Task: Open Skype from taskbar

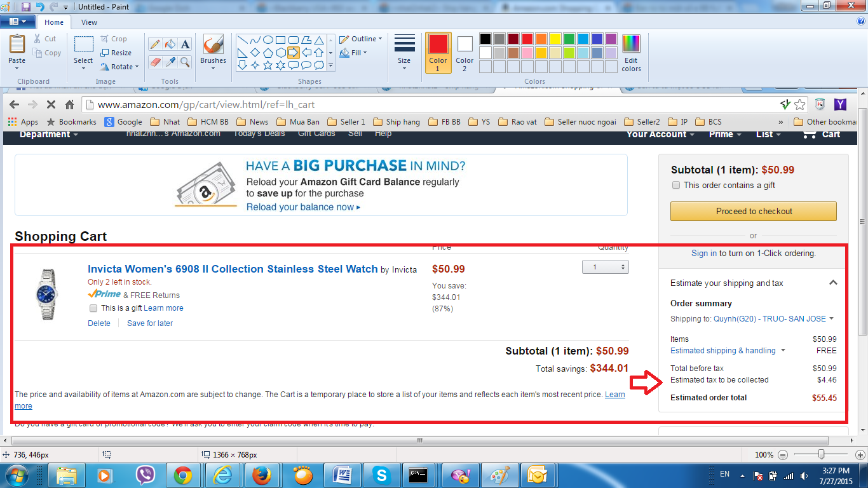Action: pos(381,475)
